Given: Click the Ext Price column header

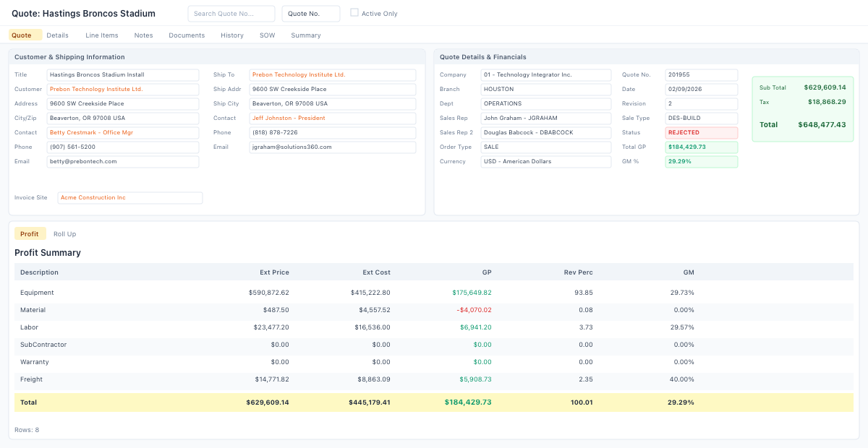Looking at the screenshot, I should [x=274, y=272].
